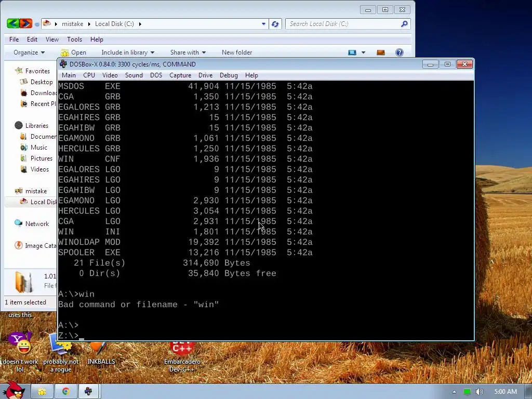Screen dimensions: 532x399
Task: Click New folder in Explorer toolbar
Action: (x=237, y=52)
